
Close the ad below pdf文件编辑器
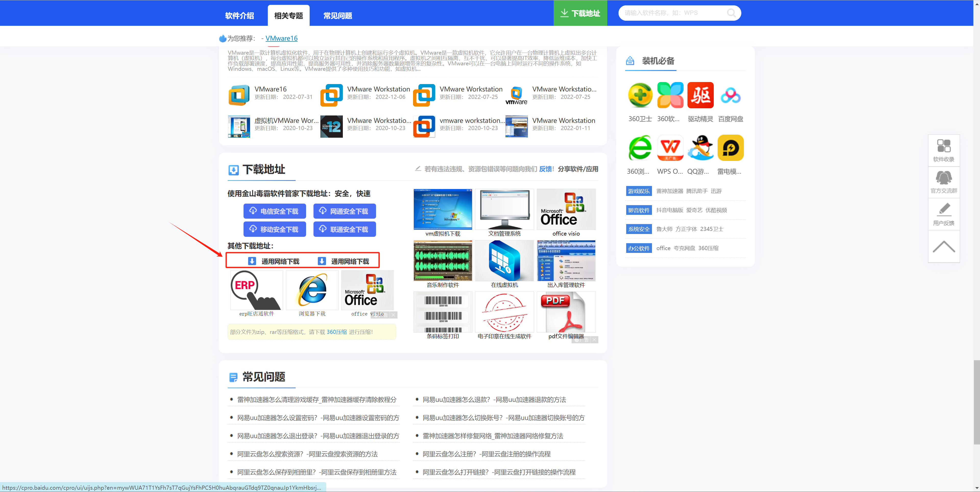[x=594, y=340]
